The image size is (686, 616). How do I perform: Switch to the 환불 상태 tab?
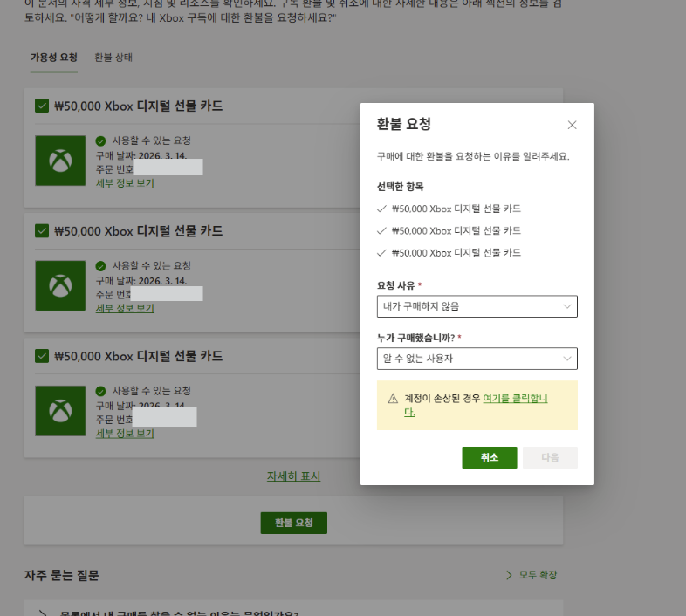tap(113, 58)
